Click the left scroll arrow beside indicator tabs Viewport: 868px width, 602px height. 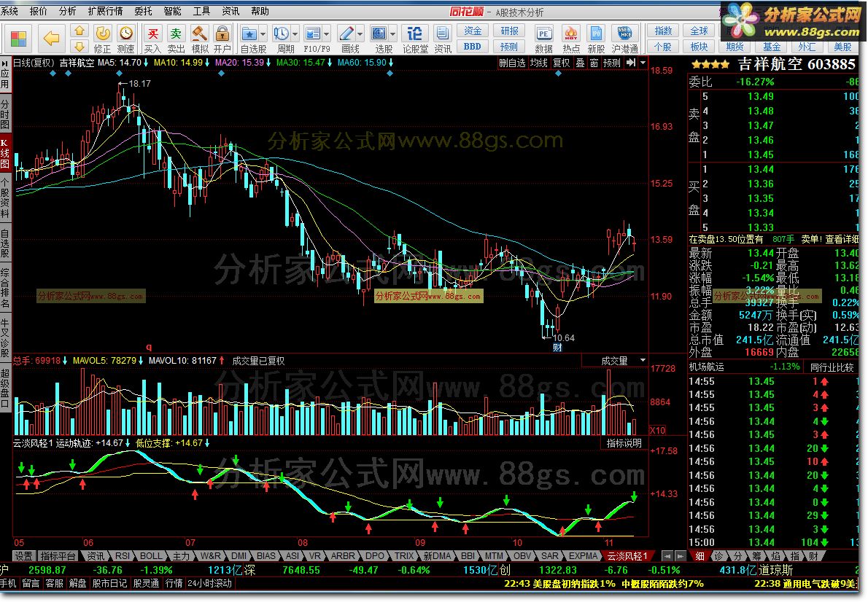[x=667, y=556]
